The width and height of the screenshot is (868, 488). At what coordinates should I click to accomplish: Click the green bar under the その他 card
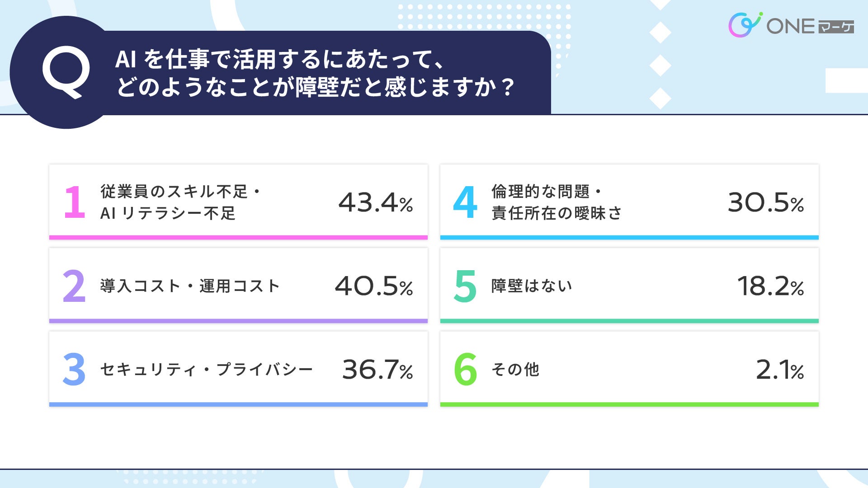[x=629, y=404]
